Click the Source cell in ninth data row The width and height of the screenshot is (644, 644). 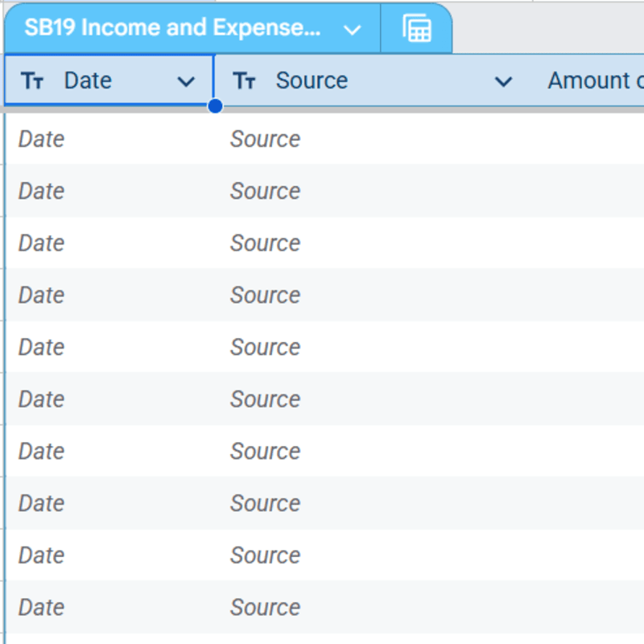click(x=266, y=555)
